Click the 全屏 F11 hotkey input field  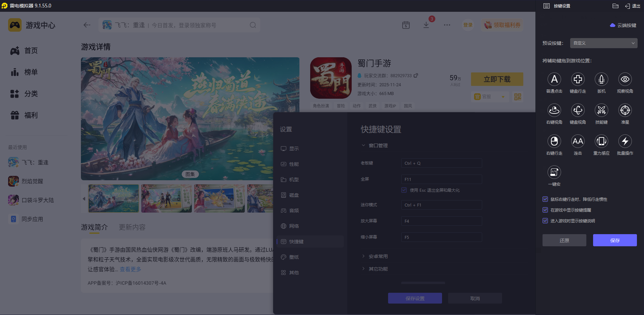[441, 179]
